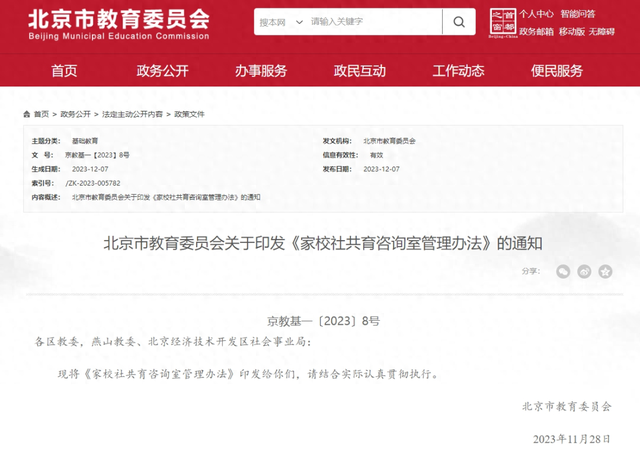Click the body sentence starting 现将
Image resolution: width=640 pixels, height=463 pixels.
(x=248, y=374)
